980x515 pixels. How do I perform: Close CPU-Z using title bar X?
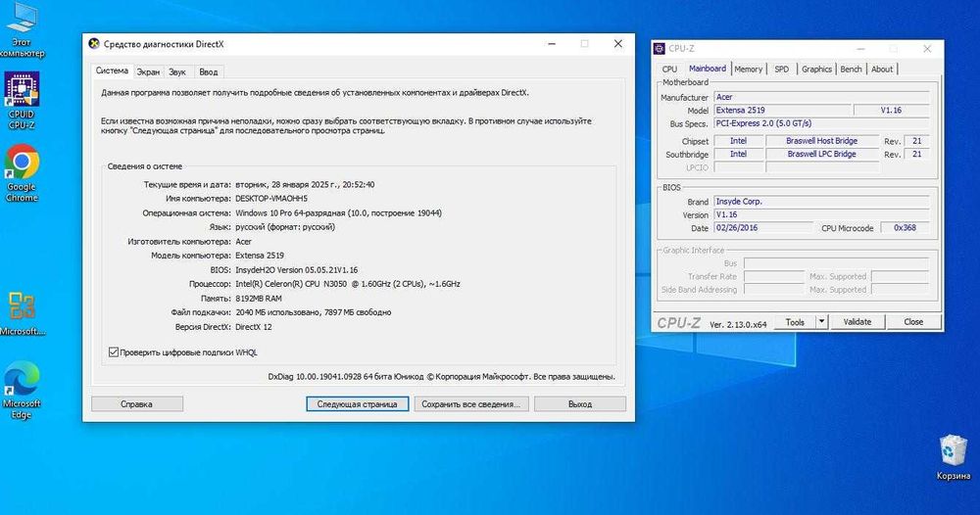[927, 49]
